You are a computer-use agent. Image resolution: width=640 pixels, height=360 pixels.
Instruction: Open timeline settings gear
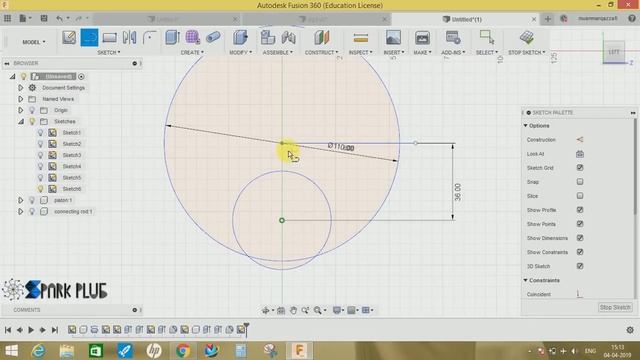pyautogui.click(x=630, y=330)
